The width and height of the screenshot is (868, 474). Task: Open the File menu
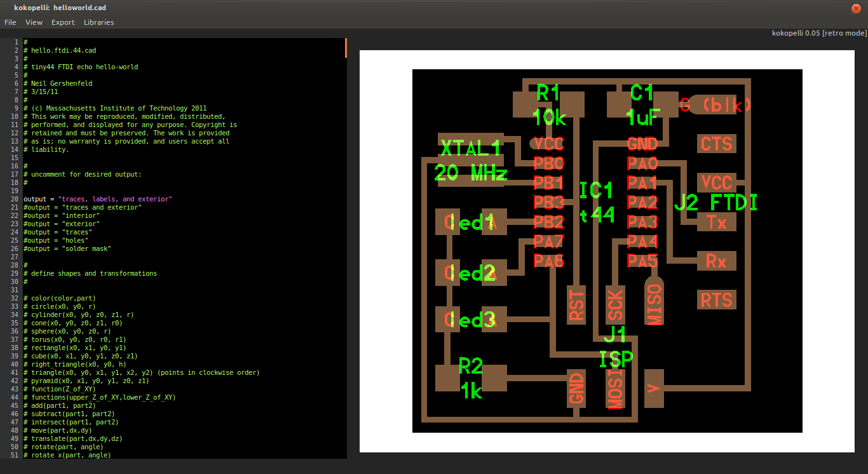tap(10, 22)
